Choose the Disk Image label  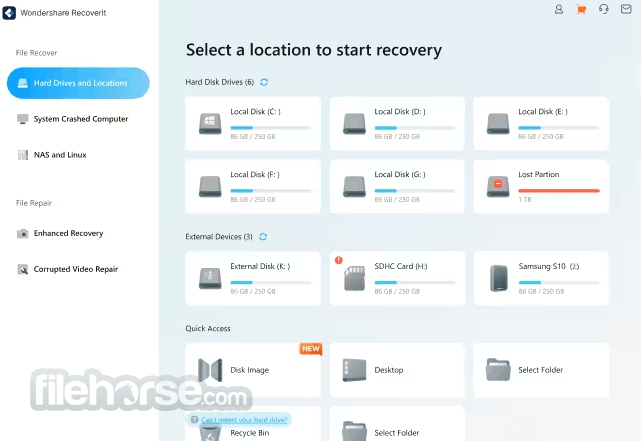coord(249,370)
